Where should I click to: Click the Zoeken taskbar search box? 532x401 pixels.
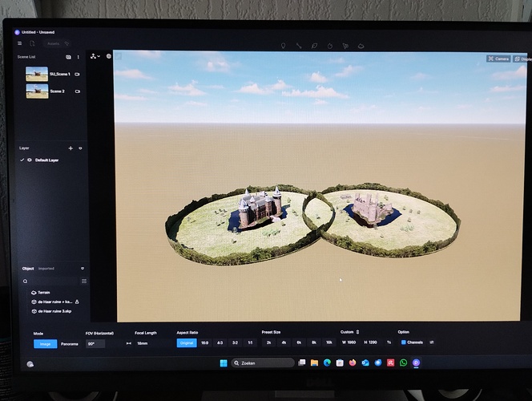[263, 363]
